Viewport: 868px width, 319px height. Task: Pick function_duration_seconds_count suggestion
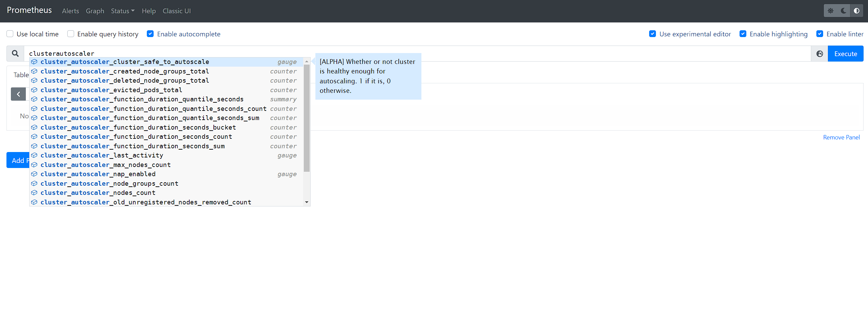point(166,137)
